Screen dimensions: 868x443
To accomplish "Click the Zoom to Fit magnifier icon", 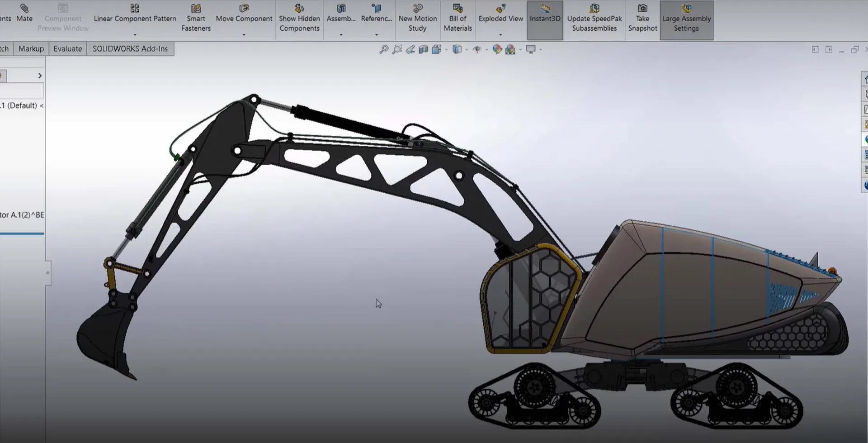I will [384, 49].
